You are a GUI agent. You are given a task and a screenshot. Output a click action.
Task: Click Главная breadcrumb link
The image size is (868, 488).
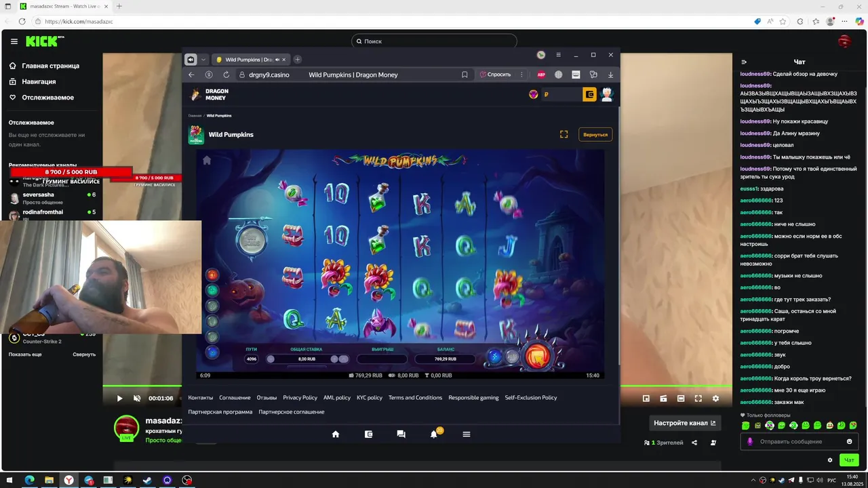[x=195, y=116]
